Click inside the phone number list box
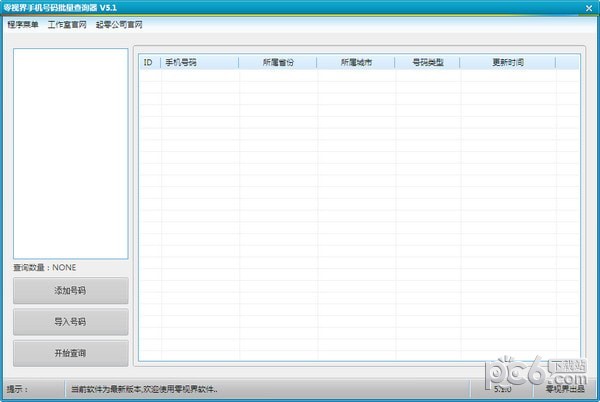Image resolution: width=600 pixels, height=402 pixels. pos(71,154)
